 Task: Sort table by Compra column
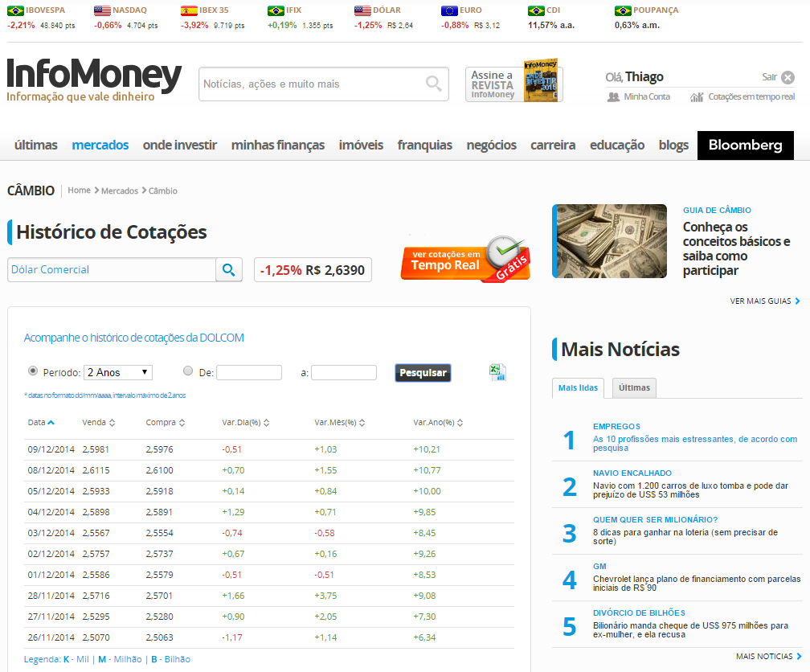(x=165, y=422)
